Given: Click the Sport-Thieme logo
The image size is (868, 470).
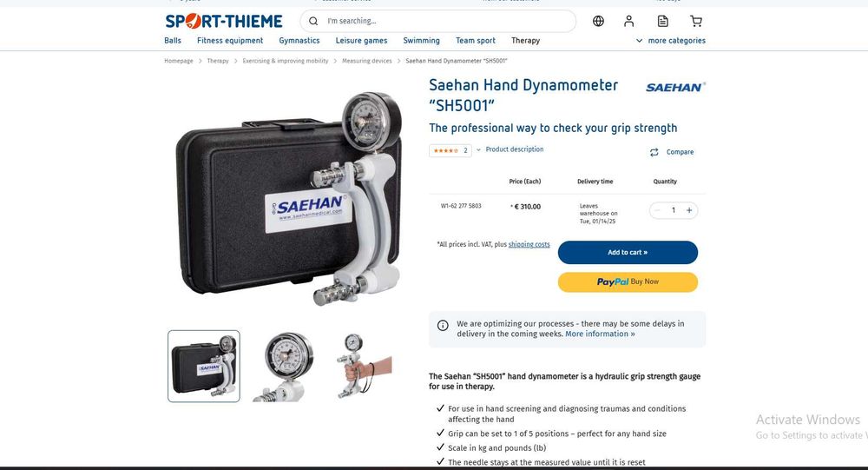Looking at the screenshot, I should coord(224,21).
